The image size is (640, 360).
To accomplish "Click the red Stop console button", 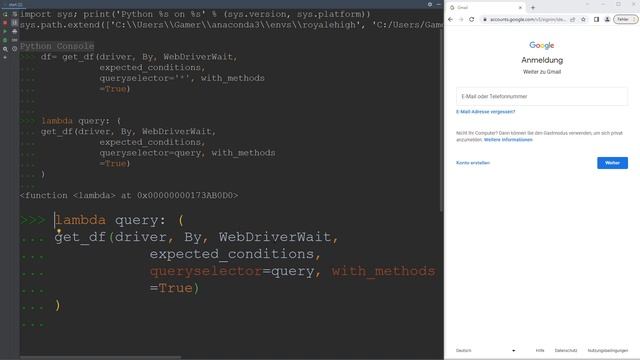I will click(x=5, y=23).
